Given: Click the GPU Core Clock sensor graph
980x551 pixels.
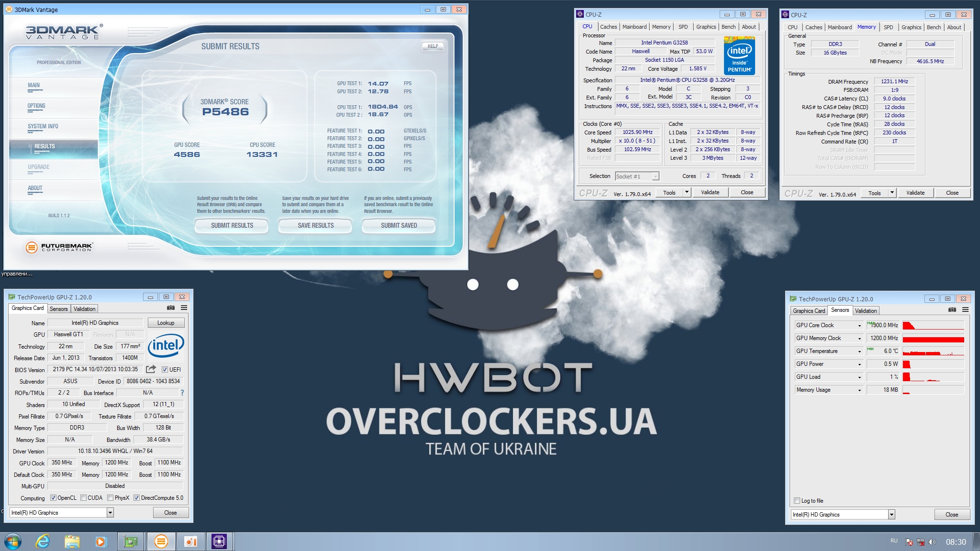Looking at the screenshot, I should coord(933,325).
